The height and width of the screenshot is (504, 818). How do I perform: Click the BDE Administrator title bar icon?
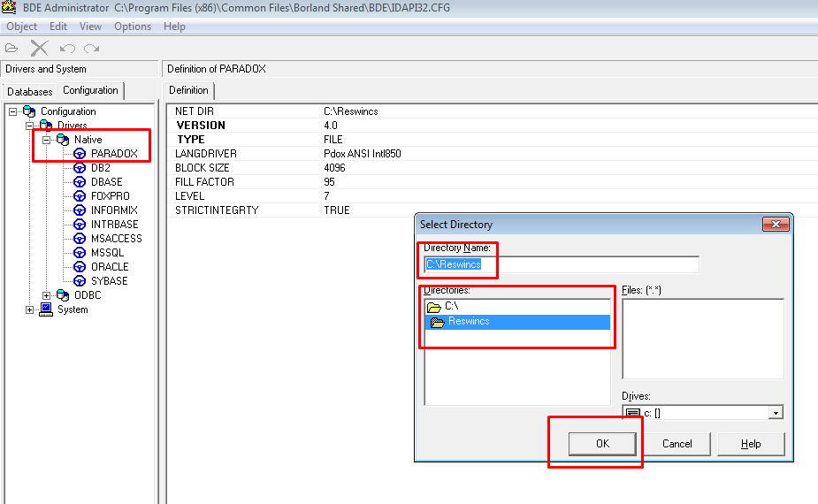9,7
